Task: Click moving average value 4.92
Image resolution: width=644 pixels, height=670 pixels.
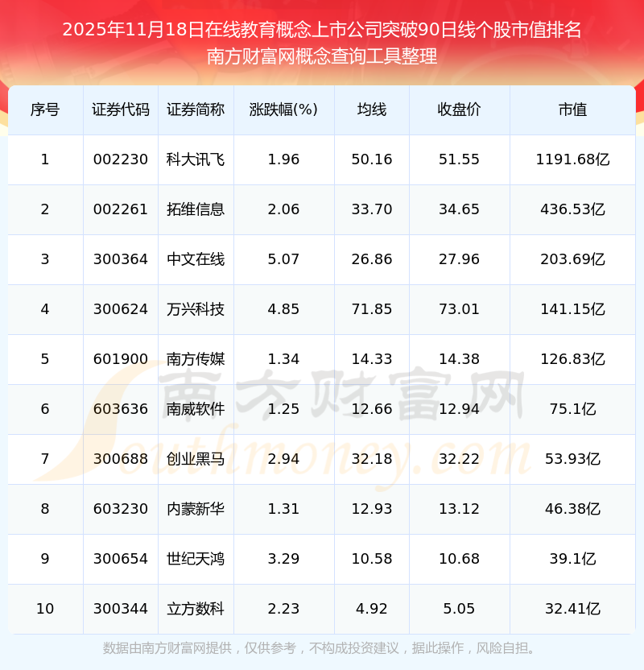Action: [372, 610]
